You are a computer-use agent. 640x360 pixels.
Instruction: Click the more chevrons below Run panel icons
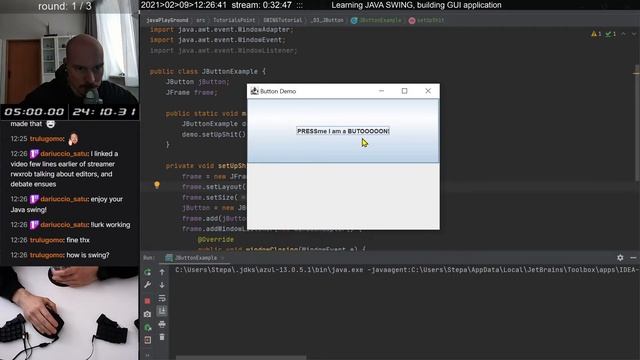click(147, 356)
